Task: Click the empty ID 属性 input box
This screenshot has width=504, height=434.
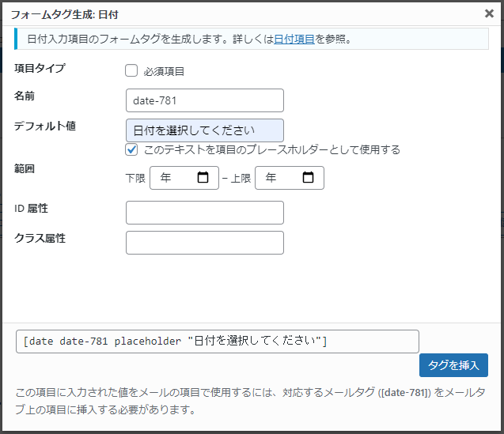Action: coord(205,213)
